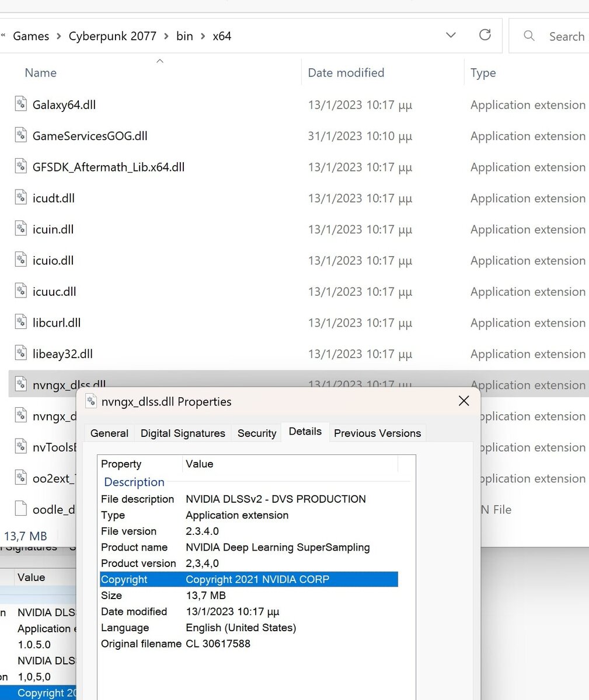
Task: Select the Product version 2,3,4,0 row
Action: point(249,563)
